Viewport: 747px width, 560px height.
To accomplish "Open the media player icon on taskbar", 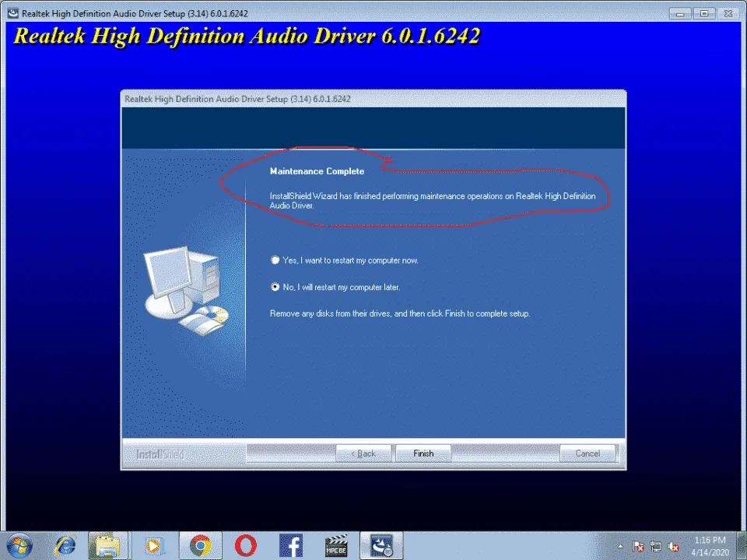I will [x=153, y=546].
